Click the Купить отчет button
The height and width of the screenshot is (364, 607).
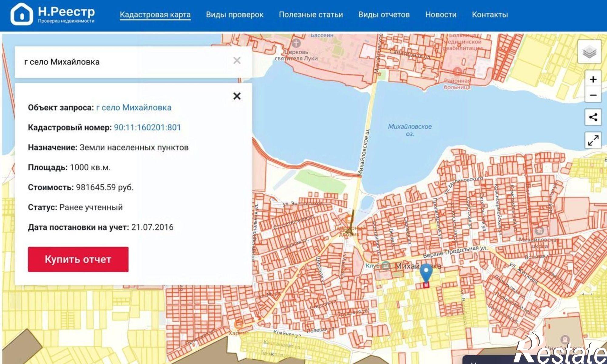click(78, 259)
